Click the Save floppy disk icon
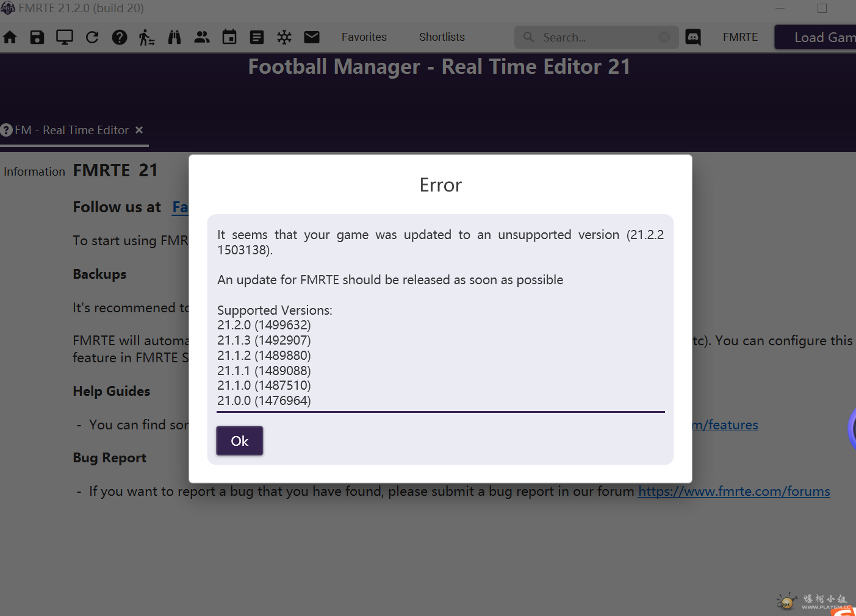This screenshot has width=856, height=616. [x=37, y=37]
